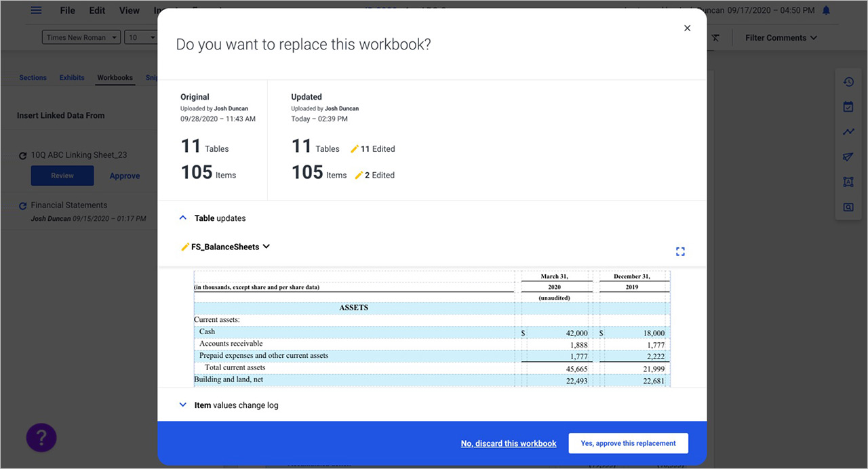The width and height of the screenshot is (868, 469).
Task: Click the Approve link
Action: pyautogui.click(x=125, y=176)
